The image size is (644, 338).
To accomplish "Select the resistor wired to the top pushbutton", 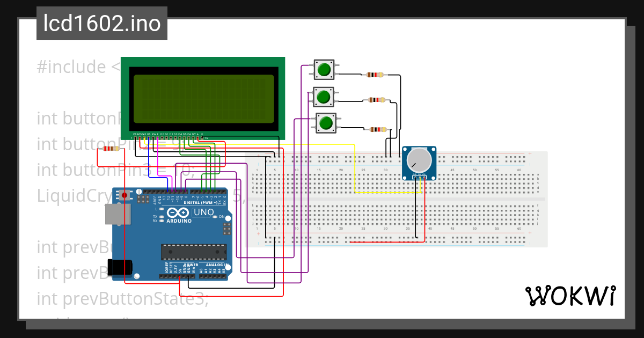I will (375, 74).
